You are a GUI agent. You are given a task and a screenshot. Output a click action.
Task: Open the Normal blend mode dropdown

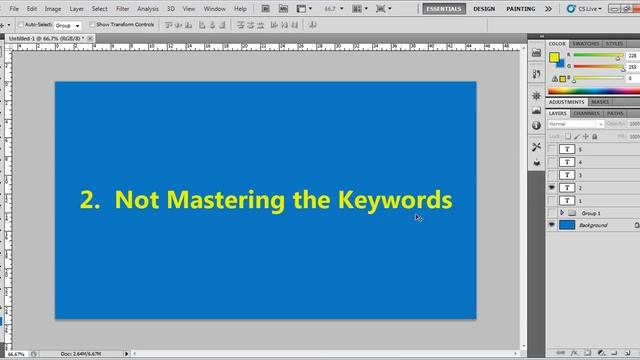(x=575, y=124)
